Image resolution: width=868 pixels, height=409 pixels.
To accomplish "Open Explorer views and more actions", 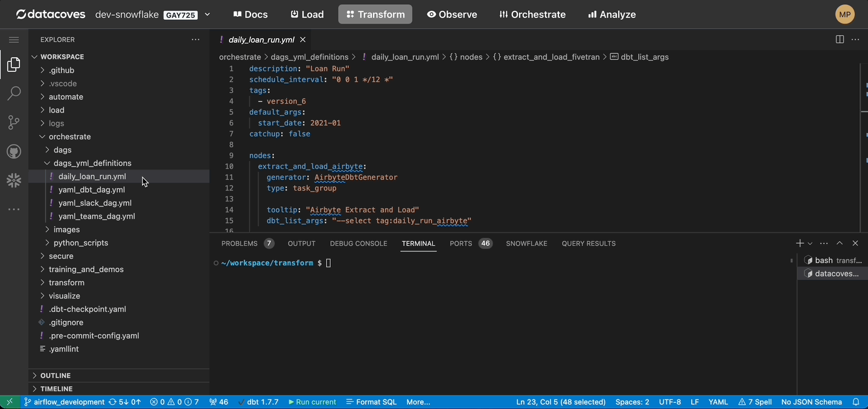I will pyautogui.click(x=195, y=40).
